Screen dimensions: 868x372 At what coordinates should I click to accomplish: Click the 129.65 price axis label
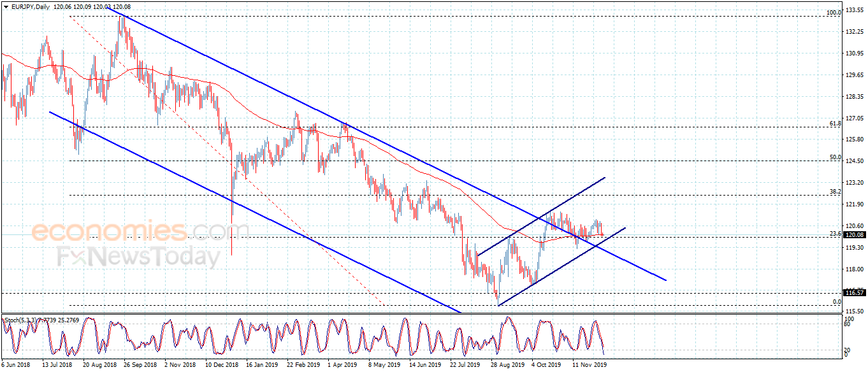point(854,75)
